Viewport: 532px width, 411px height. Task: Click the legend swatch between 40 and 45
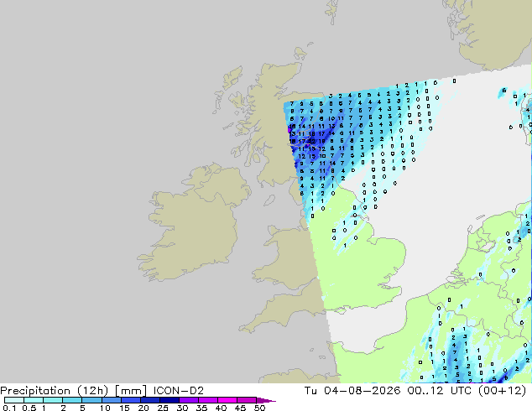point(227,400)
